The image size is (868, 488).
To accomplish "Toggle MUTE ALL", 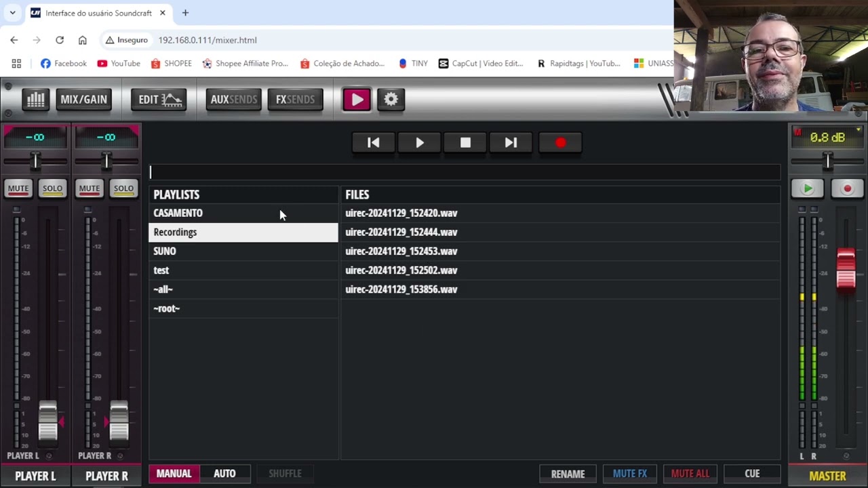I will [690, 474].
